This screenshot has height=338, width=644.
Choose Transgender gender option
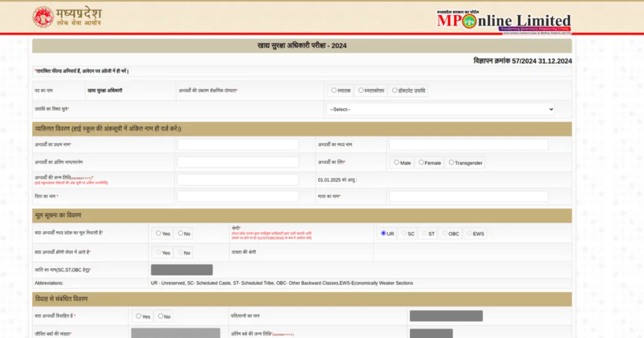tap(452, 163)
